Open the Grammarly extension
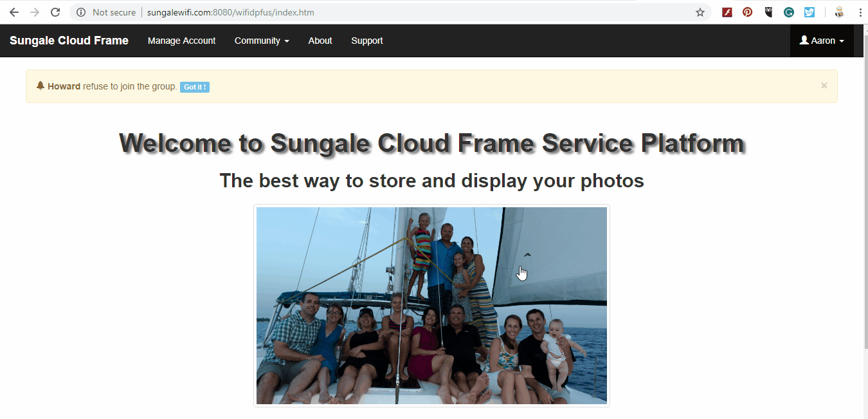 (x=789, y=12)
